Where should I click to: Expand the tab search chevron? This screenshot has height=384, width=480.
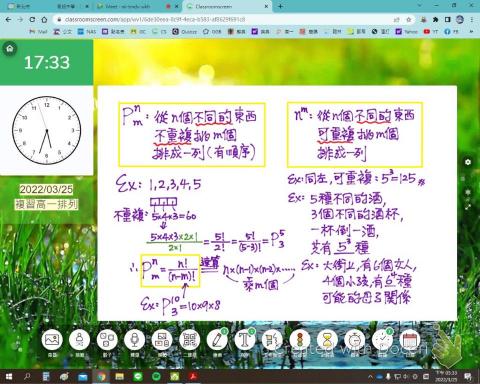[x=419, y=6]
